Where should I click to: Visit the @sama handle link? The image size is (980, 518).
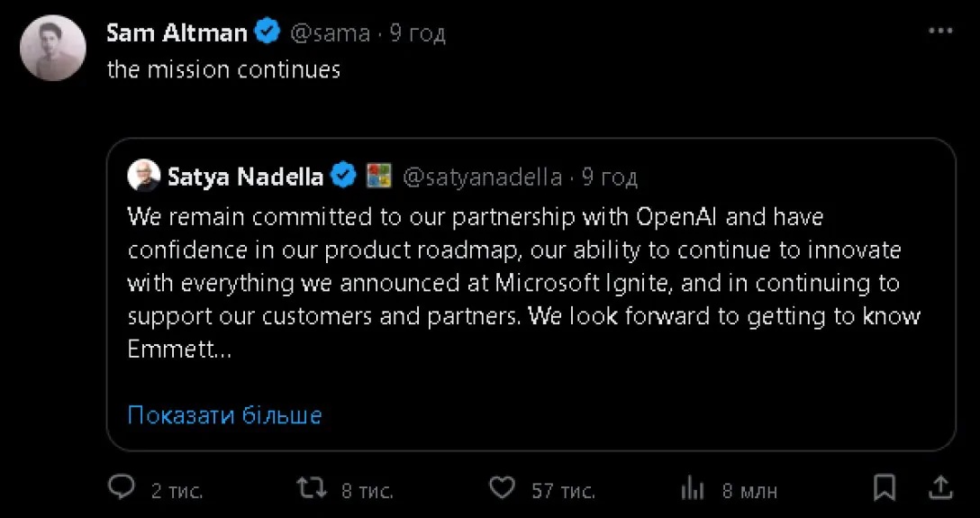[330, 33]
